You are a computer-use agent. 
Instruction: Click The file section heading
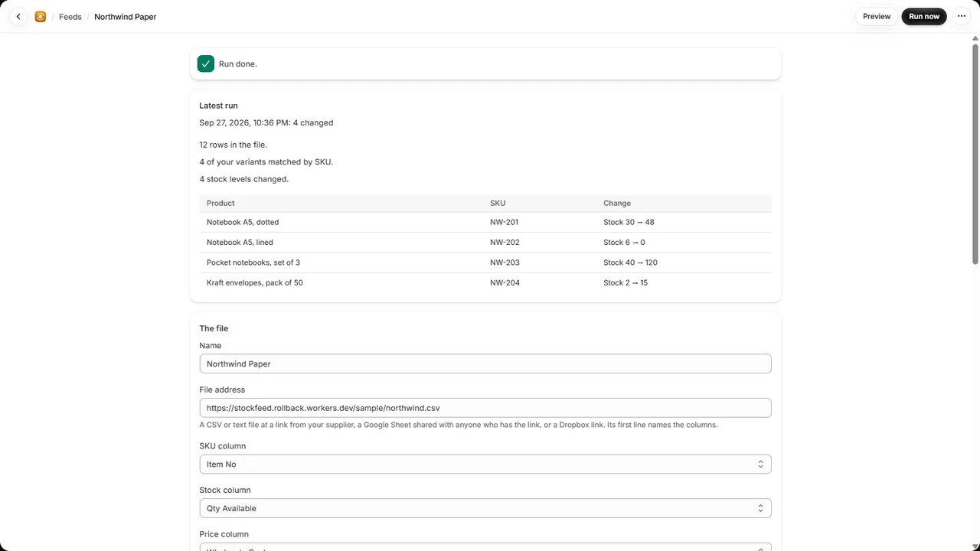pyautogui.click(x=214, y=328)
